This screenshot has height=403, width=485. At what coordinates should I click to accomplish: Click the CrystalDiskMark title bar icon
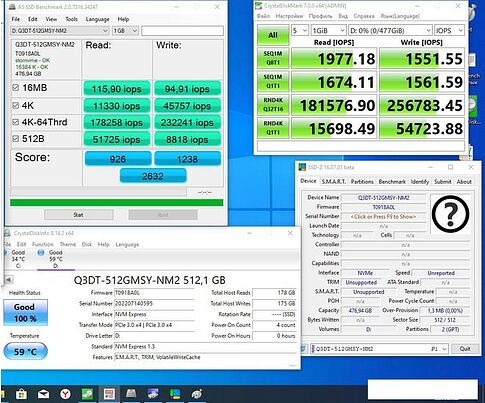259,6
